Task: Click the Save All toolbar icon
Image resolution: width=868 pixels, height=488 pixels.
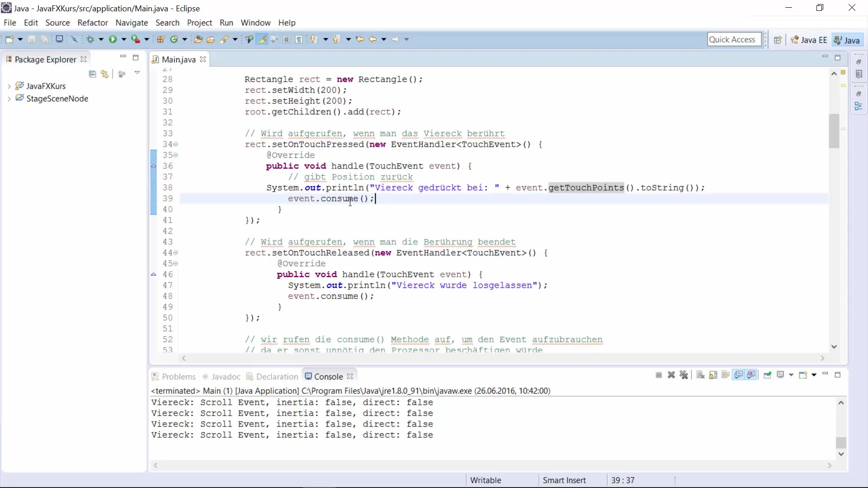Action: [44, 39]
